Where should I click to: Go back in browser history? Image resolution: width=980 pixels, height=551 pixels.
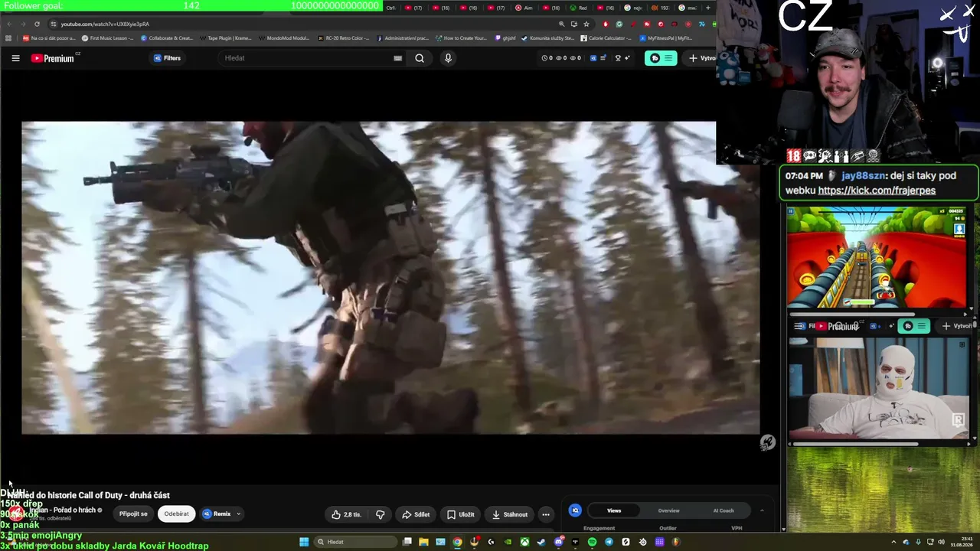[x=8, y=24]
